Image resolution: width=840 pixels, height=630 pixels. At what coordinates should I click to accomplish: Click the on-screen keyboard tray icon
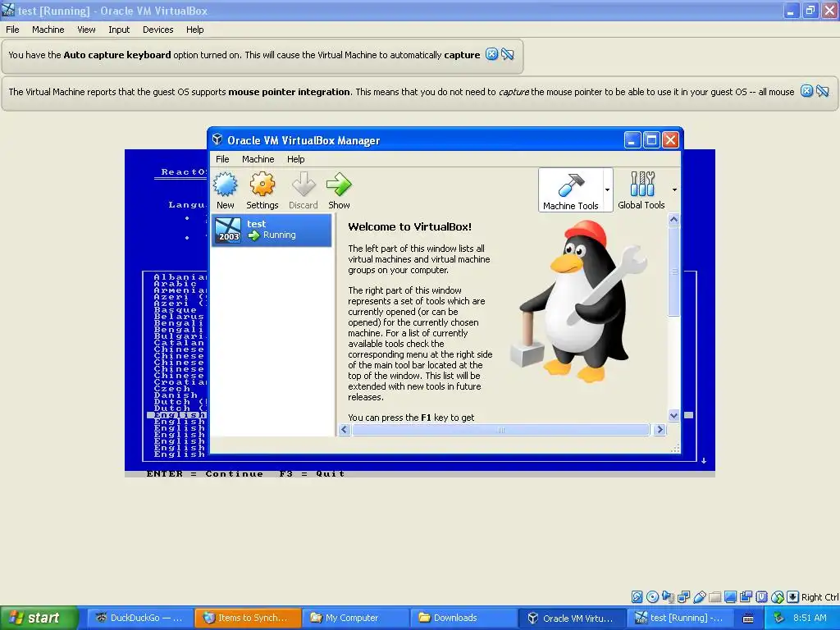coord(748,619)
